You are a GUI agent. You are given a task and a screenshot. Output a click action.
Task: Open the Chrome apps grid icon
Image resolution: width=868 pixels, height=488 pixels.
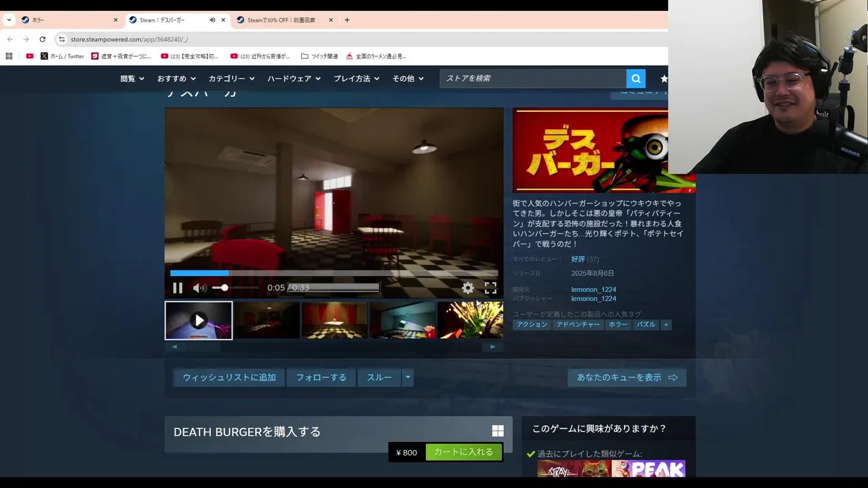click(9, 56)
